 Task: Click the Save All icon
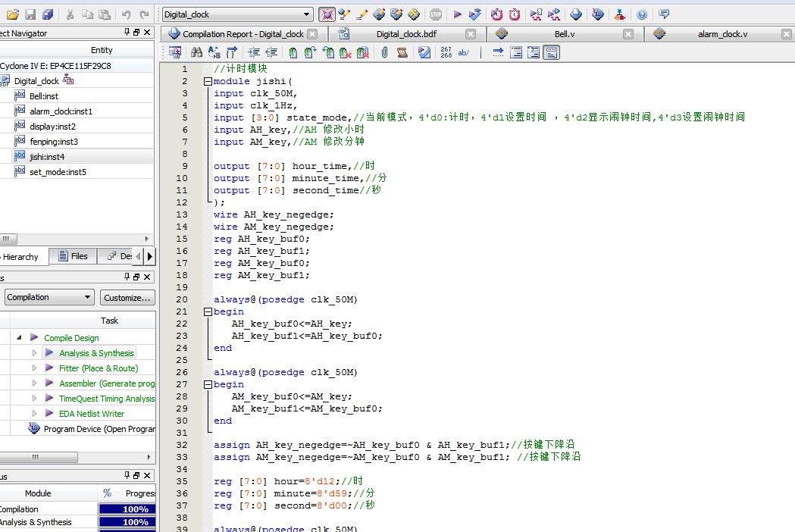coord(48,14)
